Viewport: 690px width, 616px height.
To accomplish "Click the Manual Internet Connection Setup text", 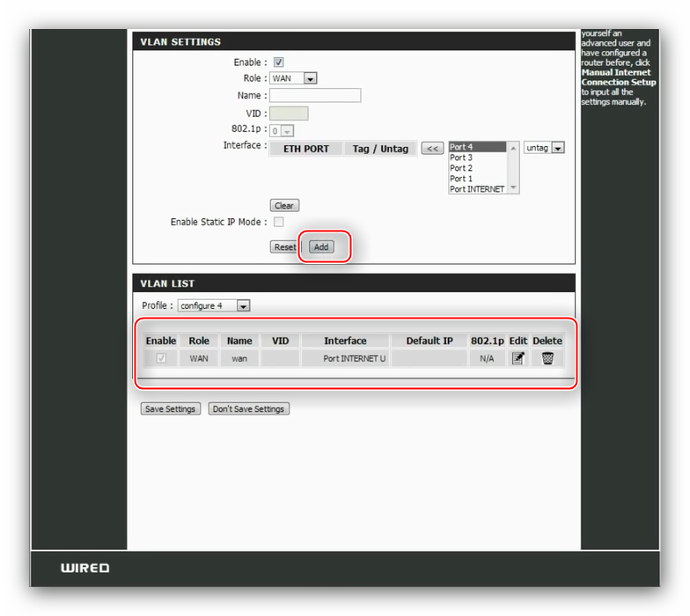I will click(618, 77).
